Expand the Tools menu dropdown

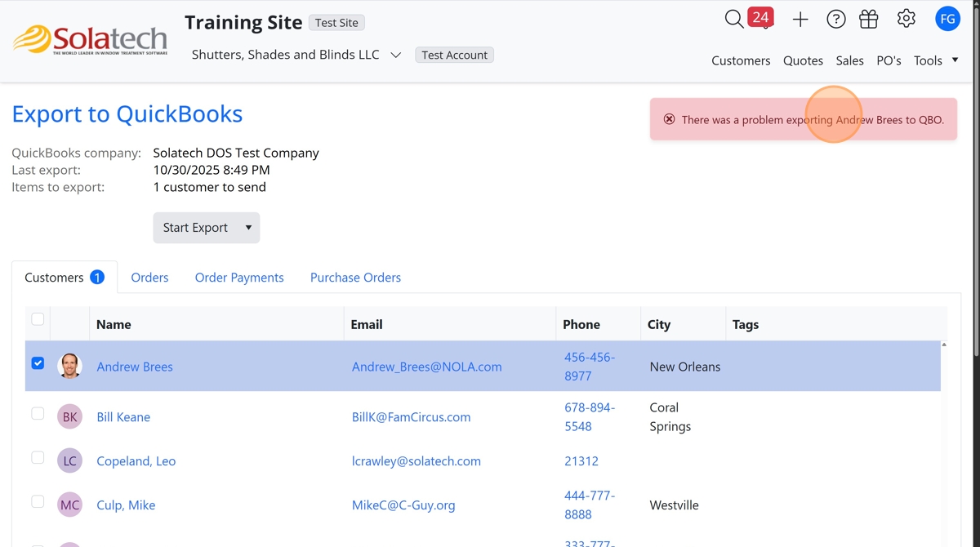coord(936,60)
